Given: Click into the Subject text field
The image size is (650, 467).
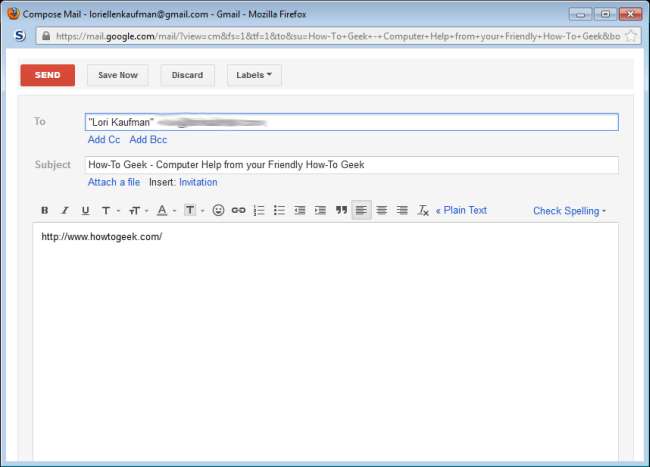Looking at the screenshot, I should (x=351, y=165).
